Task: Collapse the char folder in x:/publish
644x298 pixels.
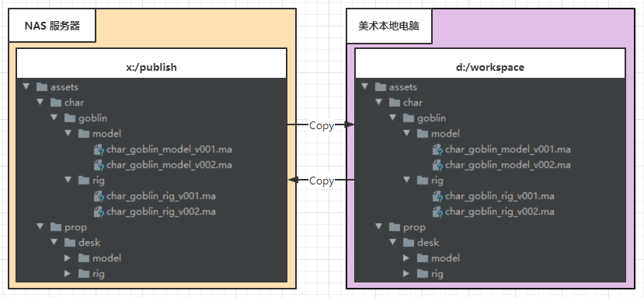Action: coord(40,102)
